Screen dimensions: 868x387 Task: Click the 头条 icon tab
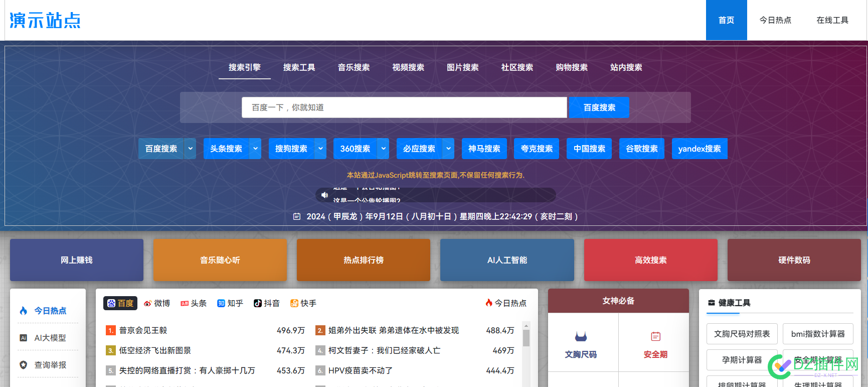coord(194,303)
